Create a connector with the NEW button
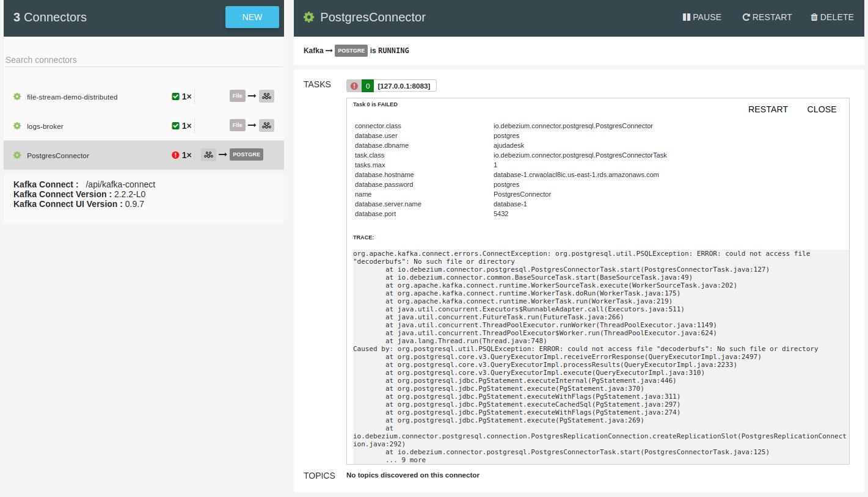The height and width of the screenshot is (497, 868). click(252, 17)
